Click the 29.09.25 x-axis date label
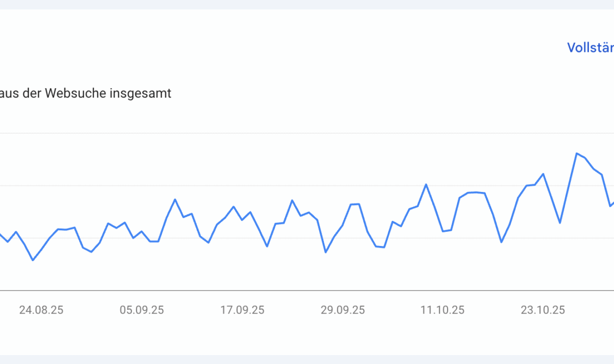 pos(343,310)
